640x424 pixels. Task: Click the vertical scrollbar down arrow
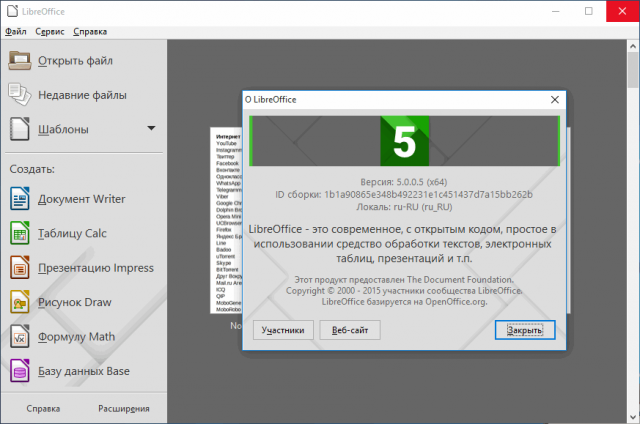633,417
